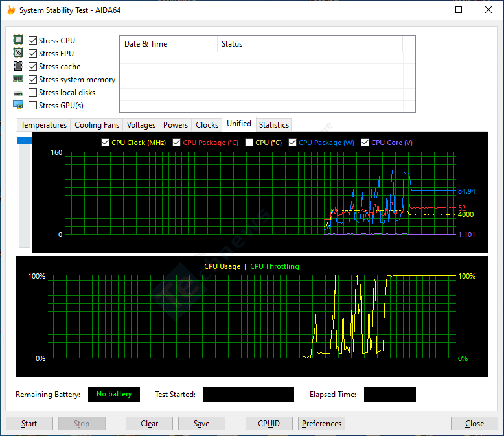Click the Start button
The height and width of the screenshot is (436, 504).
pos(29,424)
